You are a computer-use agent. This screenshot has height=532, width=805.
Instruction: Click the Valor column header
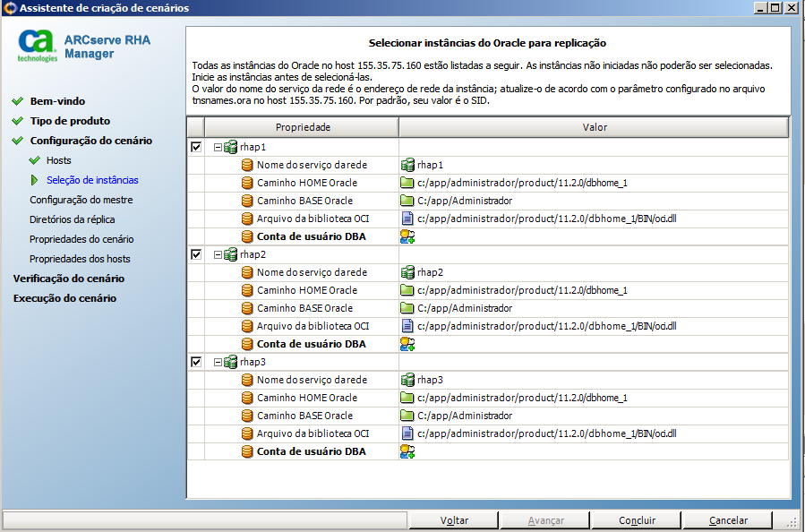594,127
